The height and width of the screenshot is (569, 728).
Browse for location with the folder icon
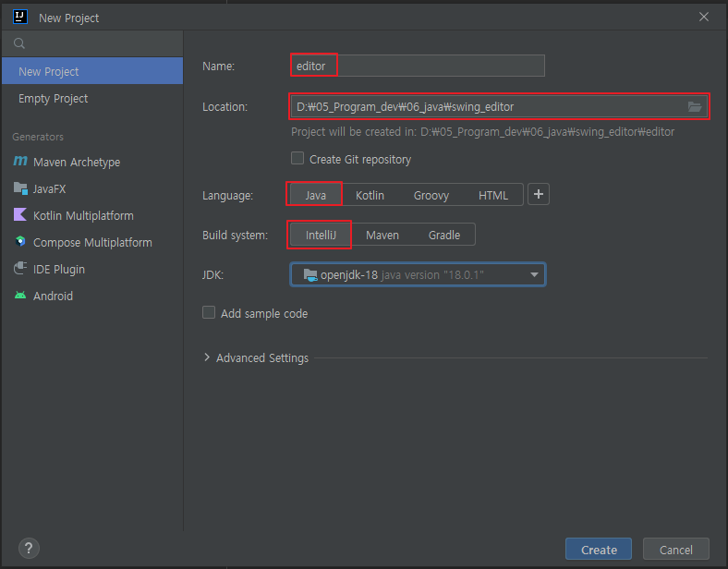coord(694,107)
